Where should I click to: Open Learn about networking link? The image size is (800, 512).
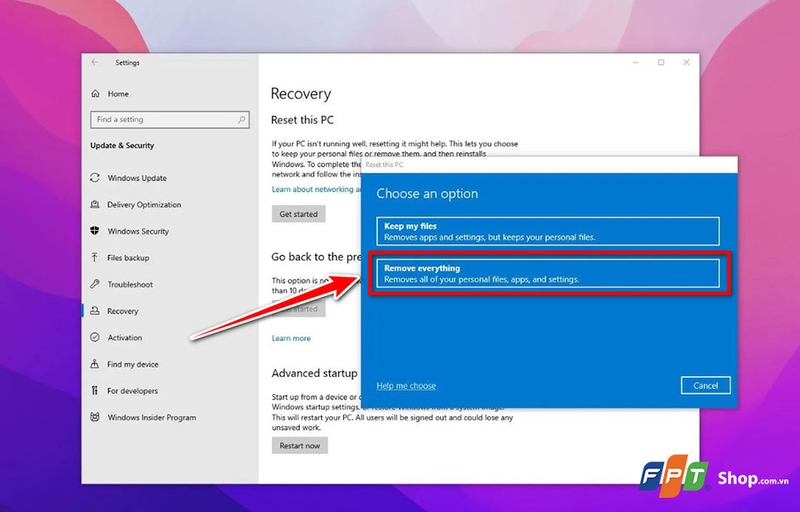[x=316, y=189]
